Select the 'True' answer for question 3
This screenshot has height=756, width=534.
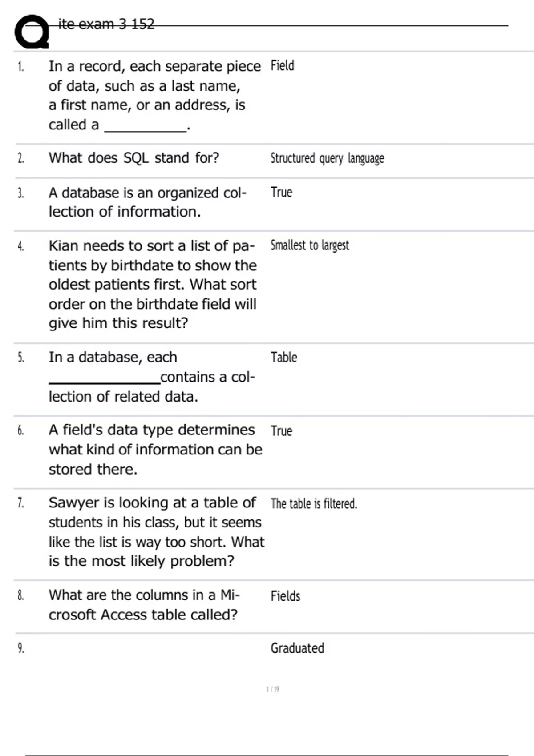pyautogui.click(x=281, y=193)
